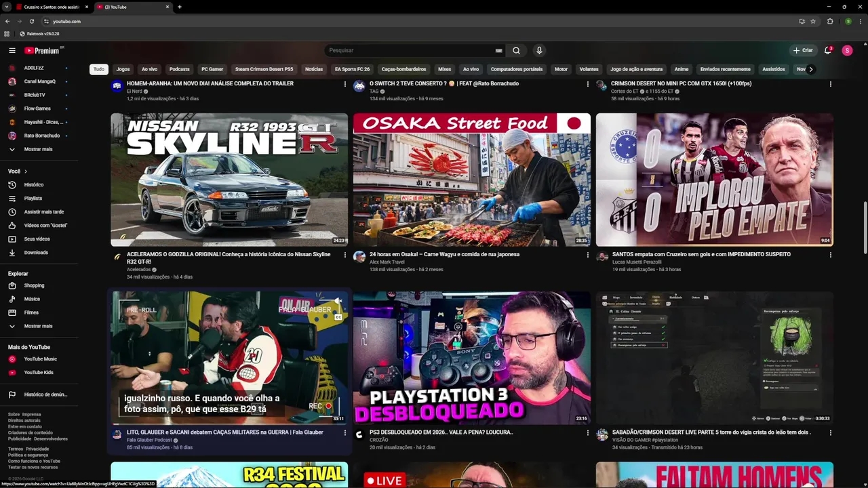Open YouTube Music link
Screen dimensions: 868x488
[x=39, y=359]
